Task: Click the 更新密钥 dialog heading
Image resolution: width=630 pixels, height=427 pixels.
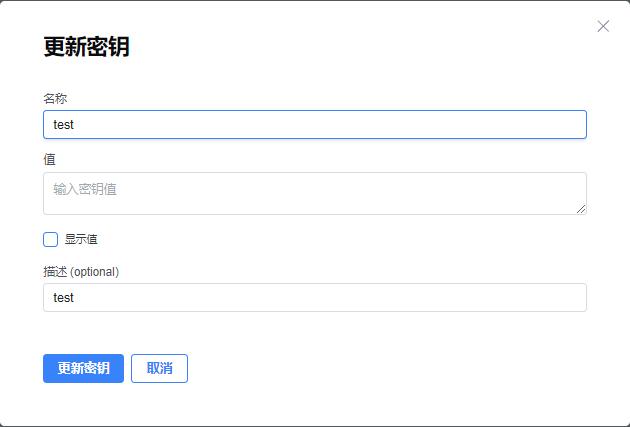Action: [x=86, y=46]
